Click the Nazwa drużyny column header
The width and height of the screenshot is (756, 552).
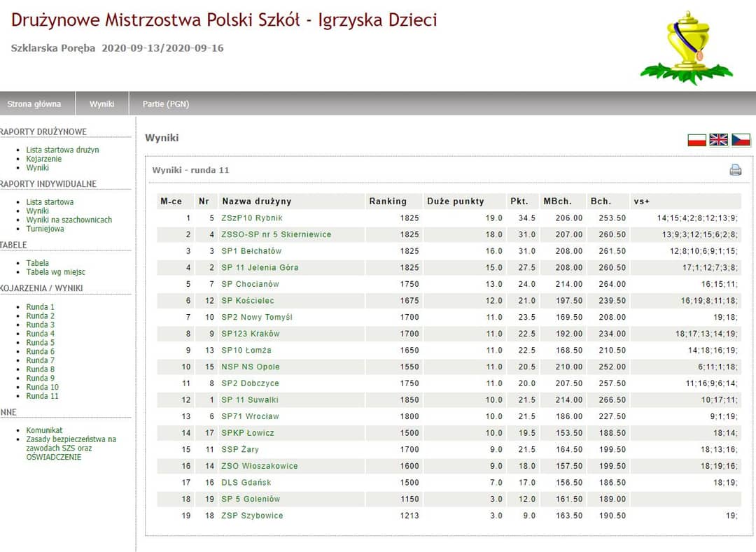256,201
